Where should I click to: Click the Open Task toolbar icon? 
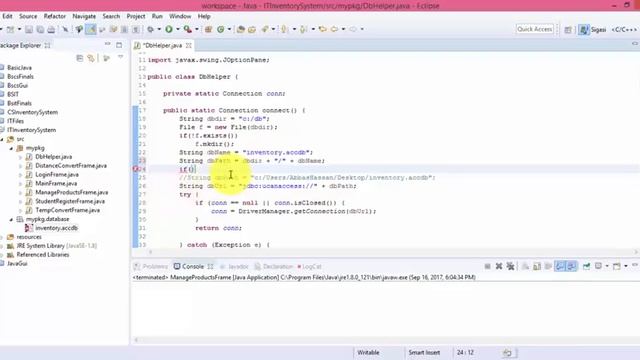[252, 29]
